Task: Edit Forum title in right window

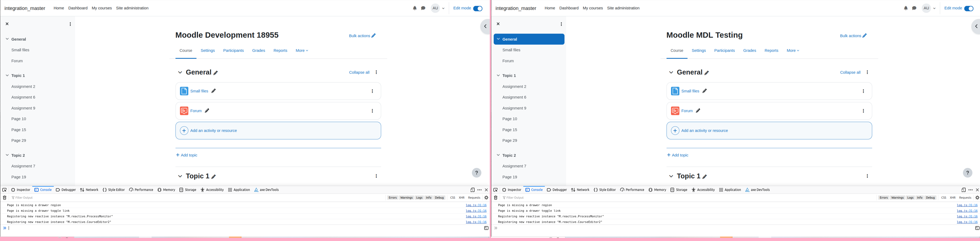Action: 698,111
